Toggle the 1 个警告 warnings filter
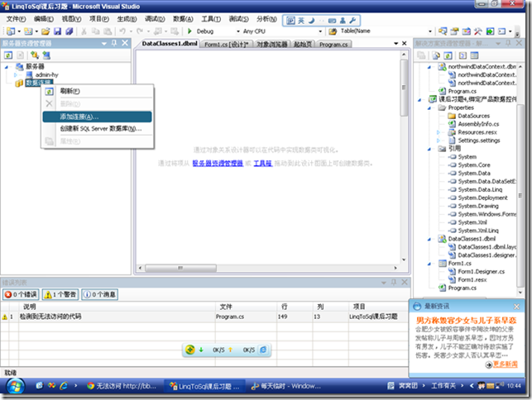Screen dimensions: 532x400 60,294
